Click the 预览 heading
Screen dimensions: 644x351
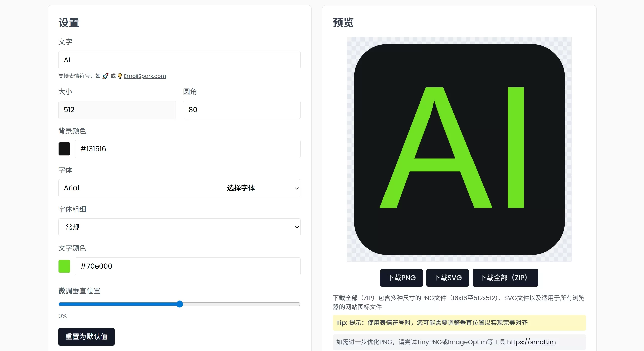[343, 23]
